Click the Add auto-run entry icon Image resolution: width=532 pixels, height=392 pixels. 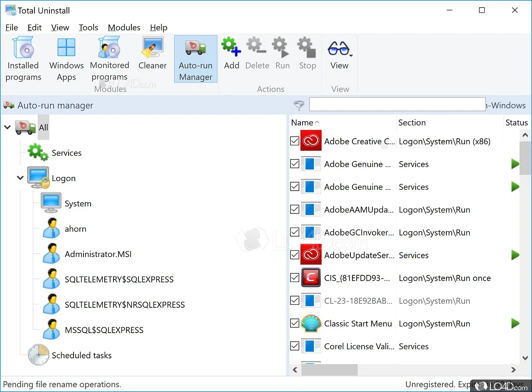[x=231, y=54]
